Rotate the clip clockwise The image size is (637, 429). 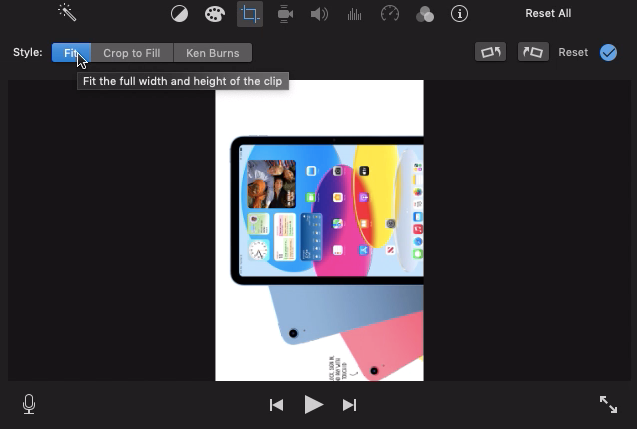pos(533,52)
